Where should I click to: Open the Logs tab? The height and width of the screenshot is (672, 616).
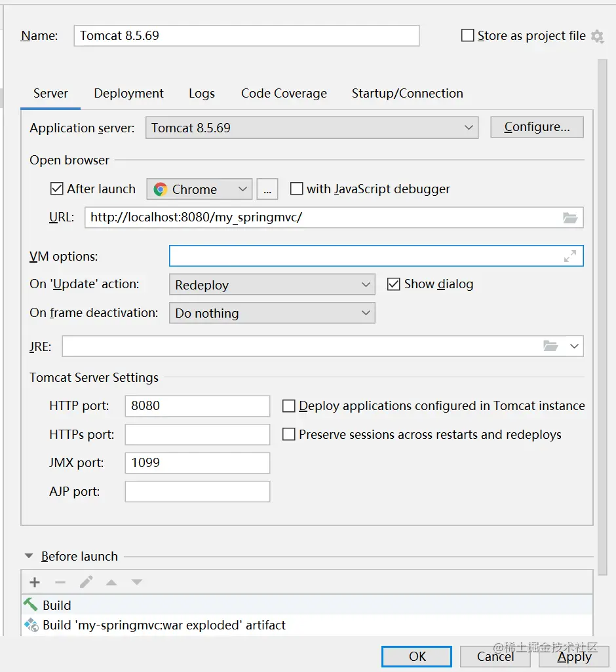[x=202, y=94]
